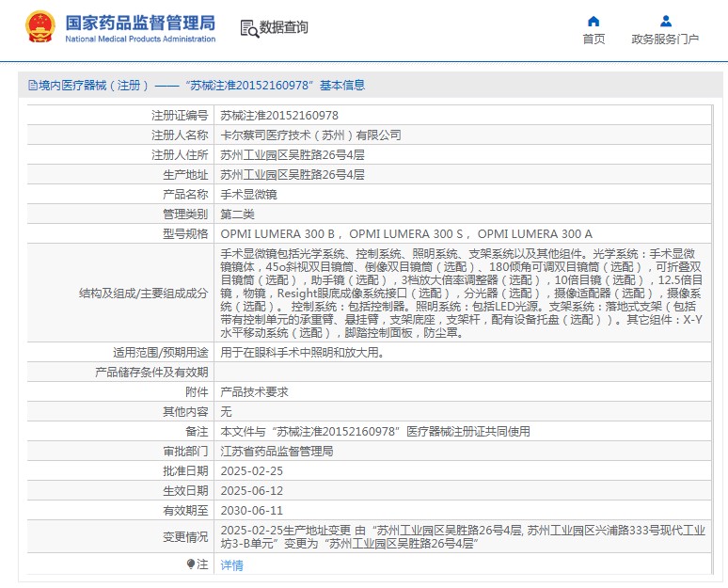Click the 产品名称 row label

pos(185,194)
